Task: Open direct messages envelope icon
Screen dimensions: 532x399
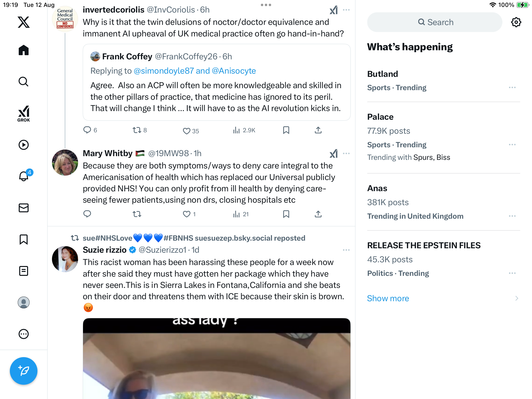Action: coord(24,208)
